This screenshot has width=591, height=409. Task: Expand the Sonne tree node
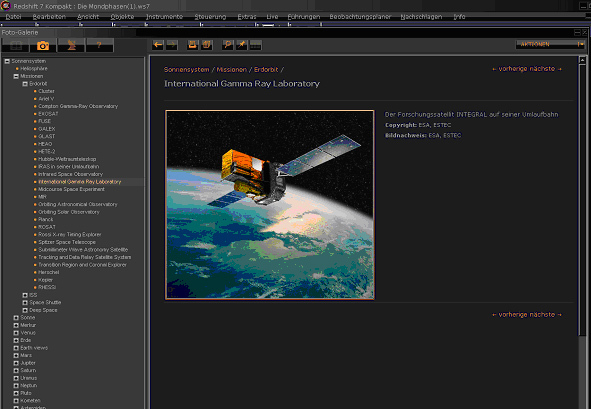(x=16, y=318)
